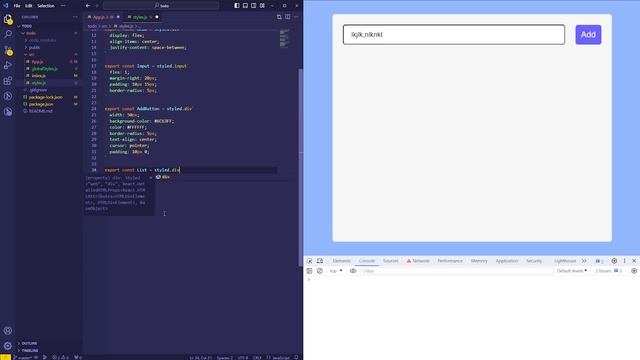This screenshot has height=360, width=640.
Task: Open the editor more actions menu
Action: pos(296,17)
